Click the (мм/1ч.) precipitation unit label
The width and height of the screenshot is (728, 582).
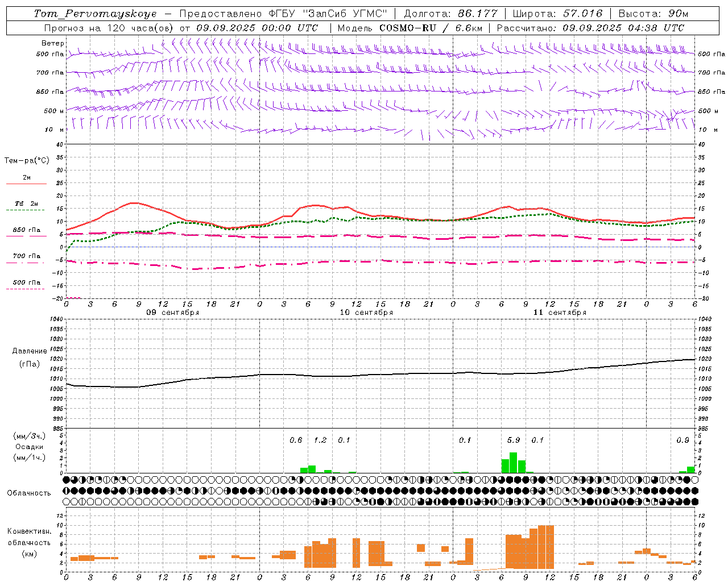coord(30,458)
